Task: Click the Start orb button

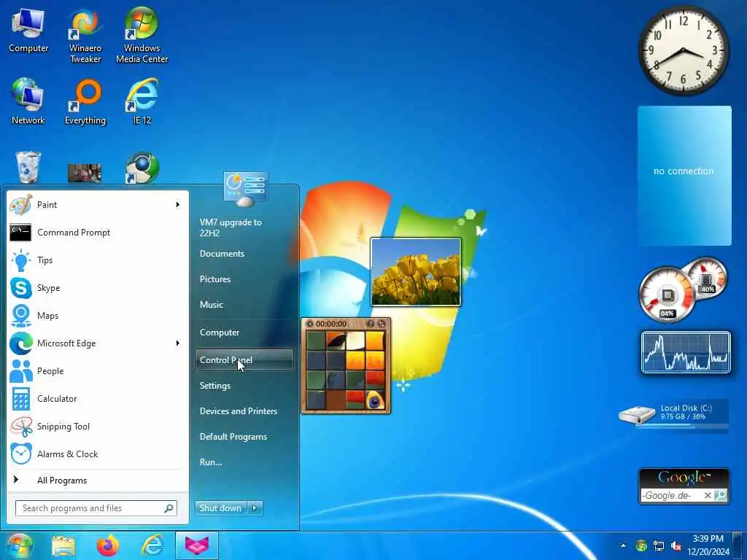Action: (20, 545)
